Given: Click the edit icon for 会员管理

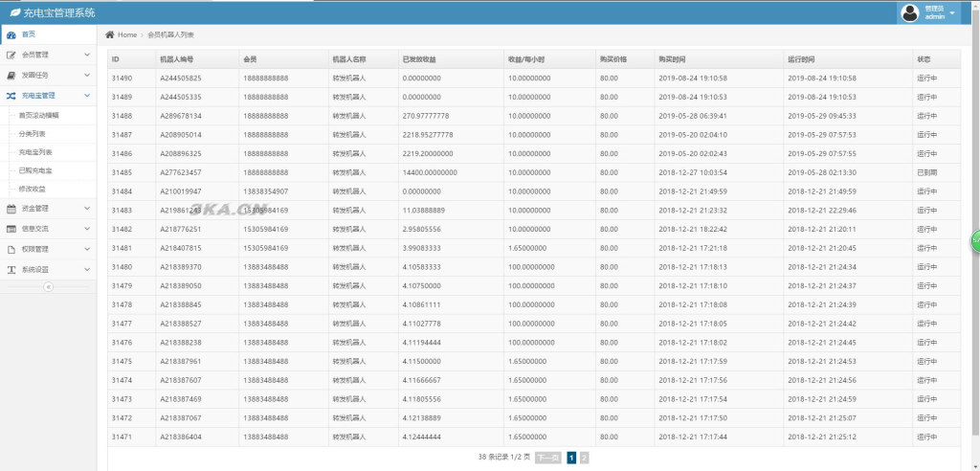Looking at the screenshot, I should pos(11,55).
